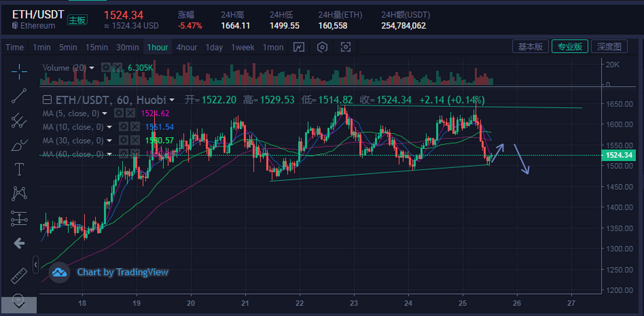Click date 25 on the time axis
Viewport: 644px width, 316px height.
462,303
